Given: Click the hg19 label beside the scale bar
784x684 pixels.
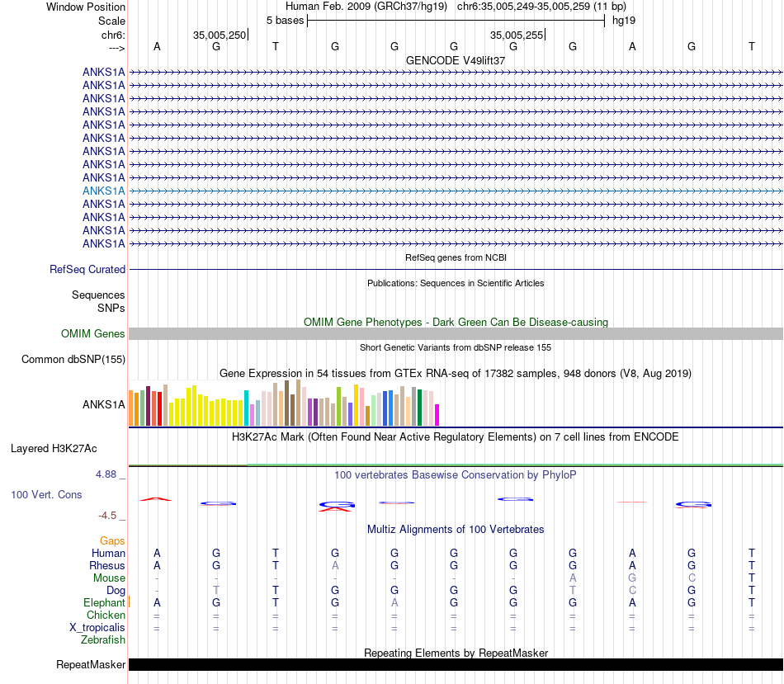Looking at the screenshot, I should (x=624, y=21).
